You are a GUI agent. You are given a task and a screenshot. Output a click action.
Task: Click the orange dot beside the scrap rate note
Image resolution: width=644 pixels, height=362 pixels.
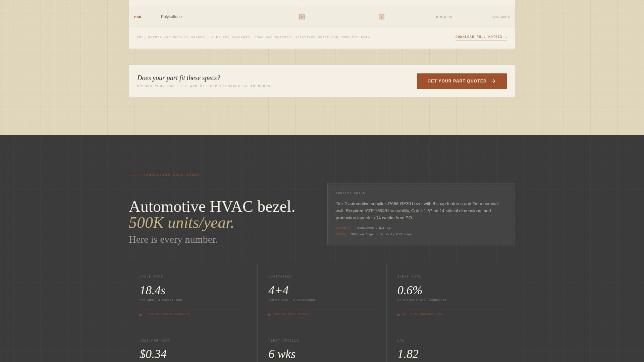[398, 314]
